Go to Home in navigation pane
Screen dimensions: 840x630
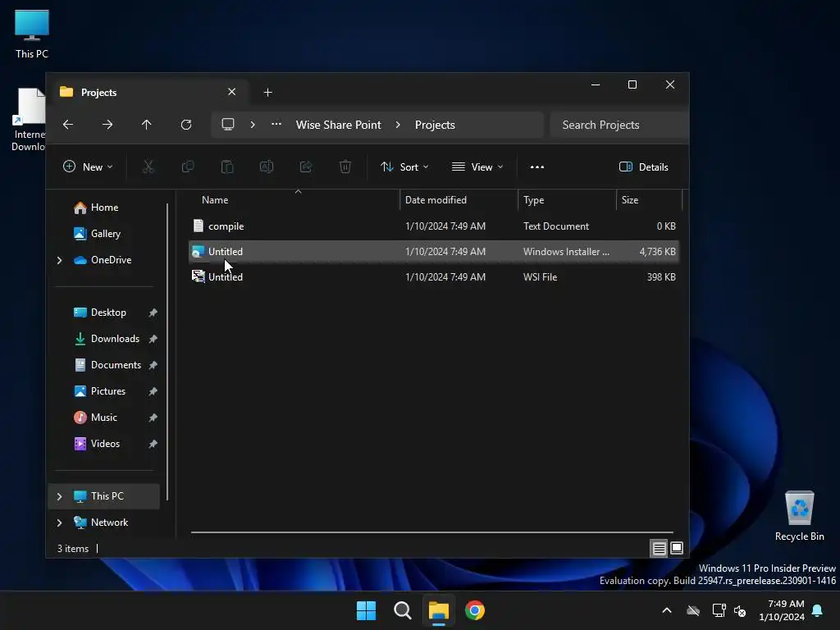(x=104, y=208)
